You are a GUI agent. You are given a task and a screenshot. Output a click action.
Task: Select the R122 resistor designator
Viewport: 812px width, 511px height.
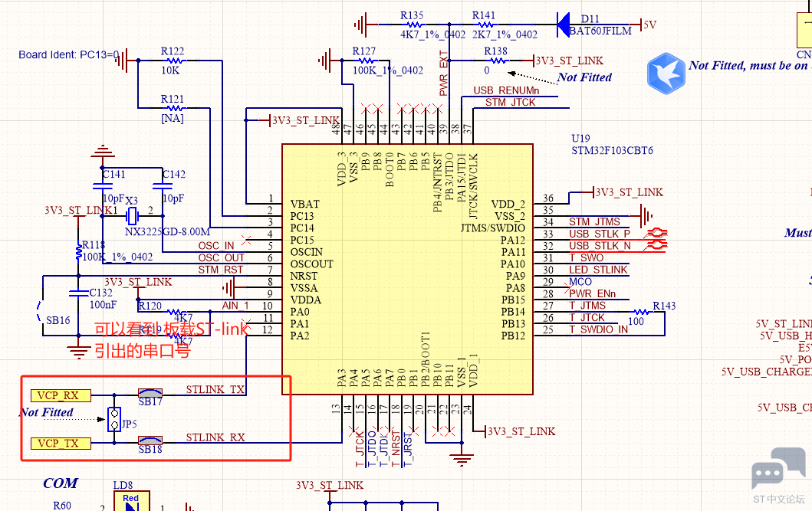point(173,51)
